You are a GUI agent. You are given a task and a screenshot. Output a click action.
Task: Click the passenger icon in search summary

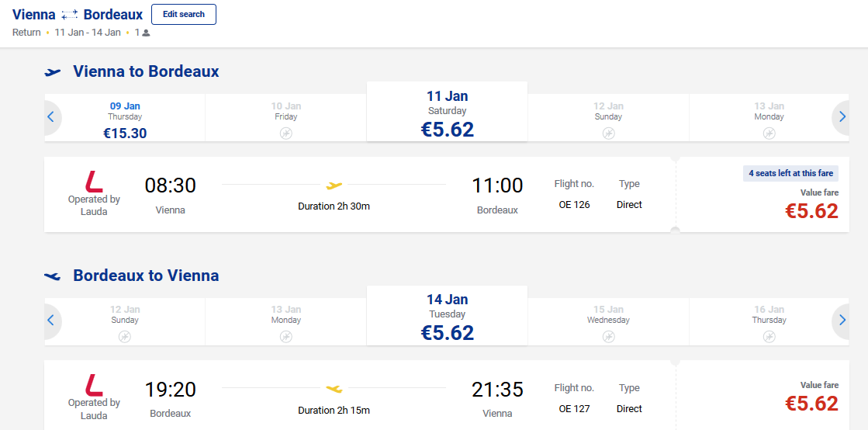(x=146, y=33)
